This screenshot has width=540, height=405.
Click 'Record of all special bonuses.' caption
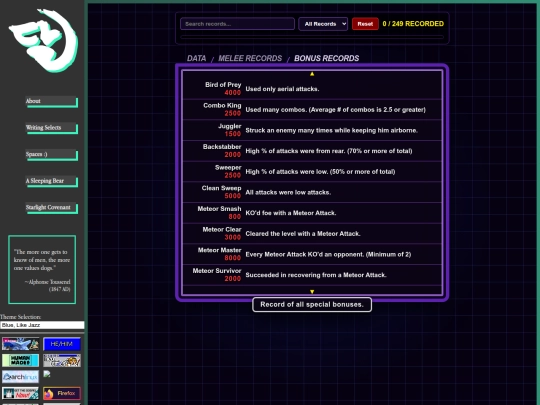(x=312, y=304)
